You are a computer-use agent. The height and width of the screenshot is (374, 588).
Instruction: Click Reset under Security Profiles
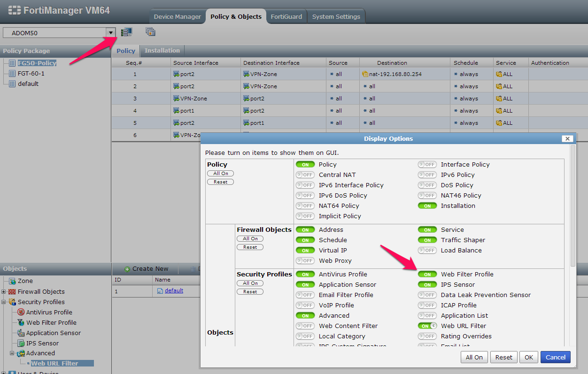250,292
